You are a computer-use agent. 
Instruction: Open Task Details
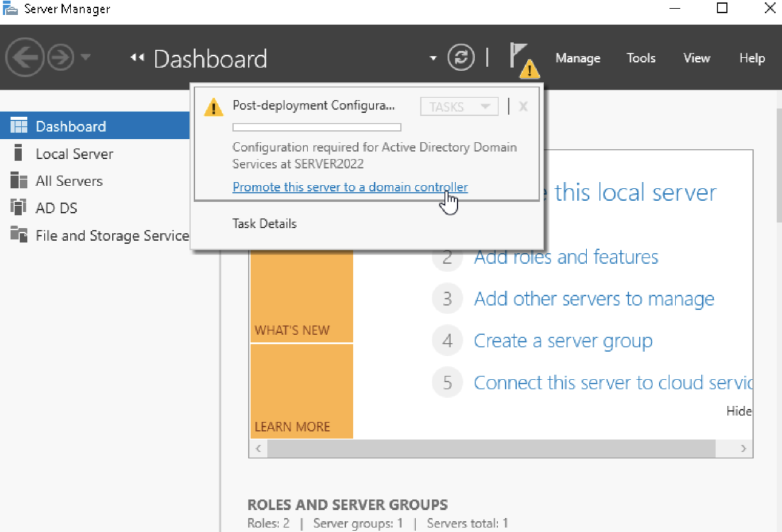pyautogui.click(x=264, y=223)
